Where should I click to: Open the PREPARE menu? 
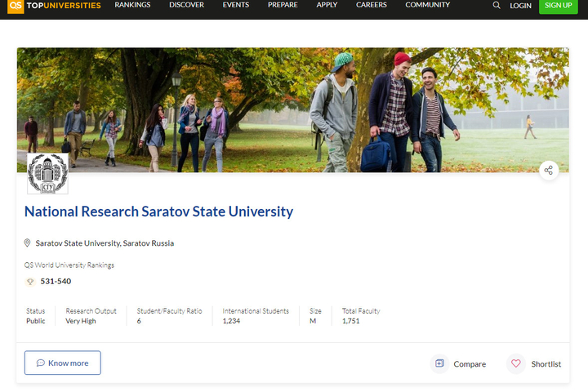coord(283,5)
